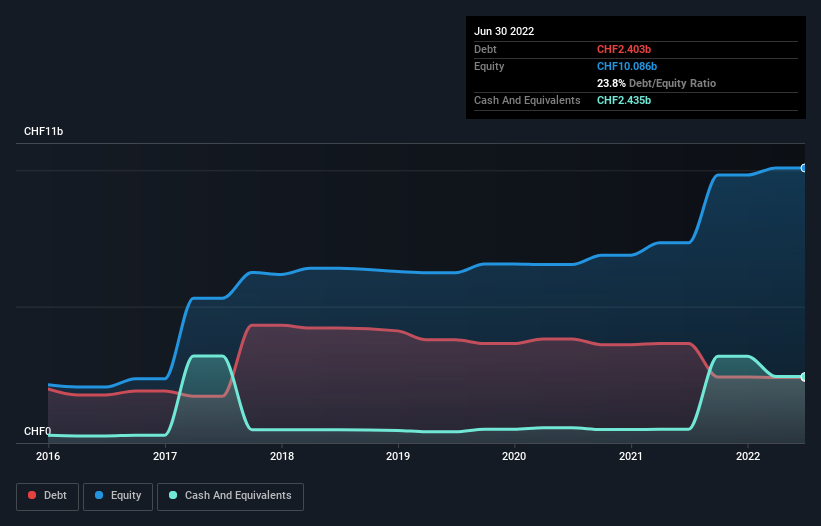Click the Equity label in tooltip
Image resolution: width=821 pixels, height=526 pixels.
coord(489,66)
